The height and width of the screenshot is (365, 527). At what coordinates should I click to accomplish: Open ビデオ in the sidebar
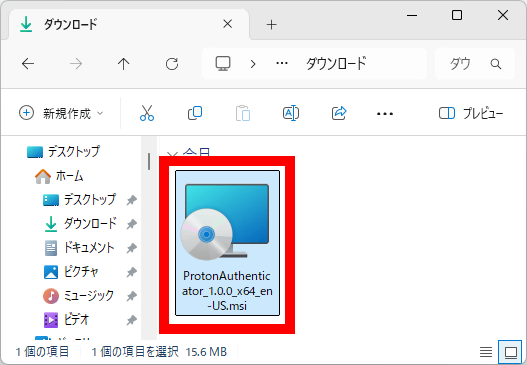67,320
